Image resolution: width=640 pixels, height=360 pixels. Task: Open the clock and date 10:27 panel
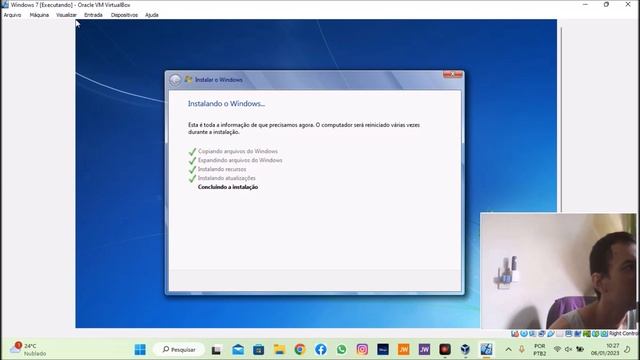606,350
